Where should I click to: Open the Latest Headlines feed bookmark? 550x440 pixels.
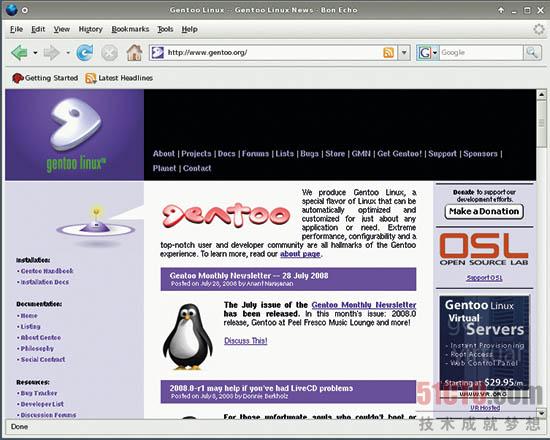click(x=119, y=78)
